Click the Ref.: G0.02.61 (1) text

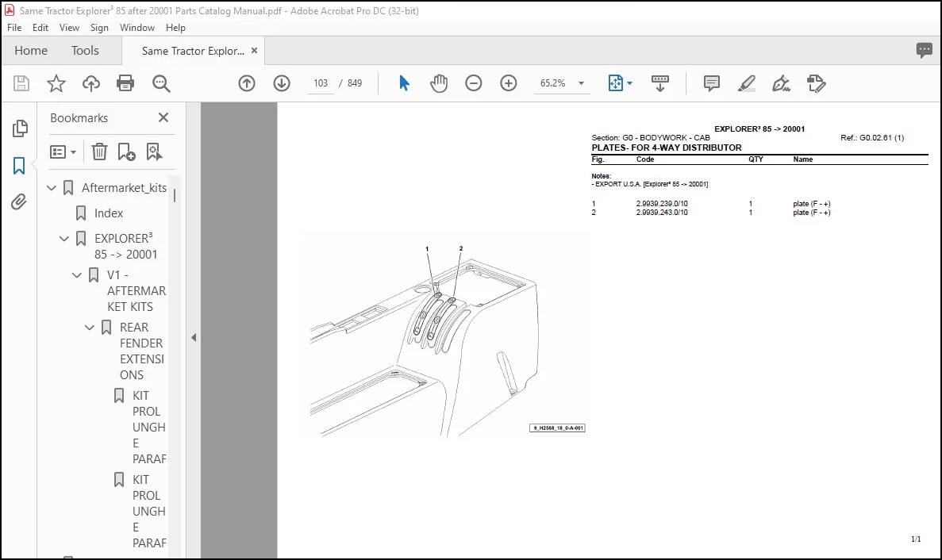pos(871,137)
